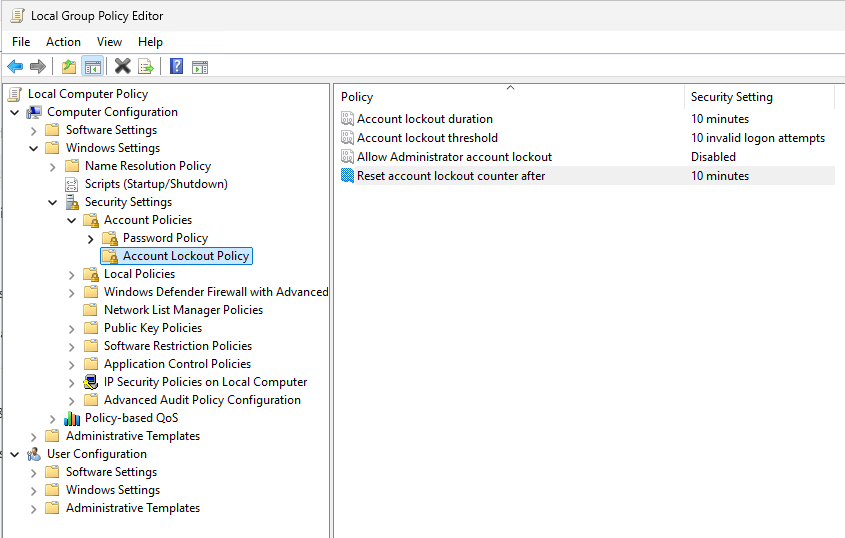
Task: Click the Account lockout threshold policy icon
Action: click(x=348, y=138)
